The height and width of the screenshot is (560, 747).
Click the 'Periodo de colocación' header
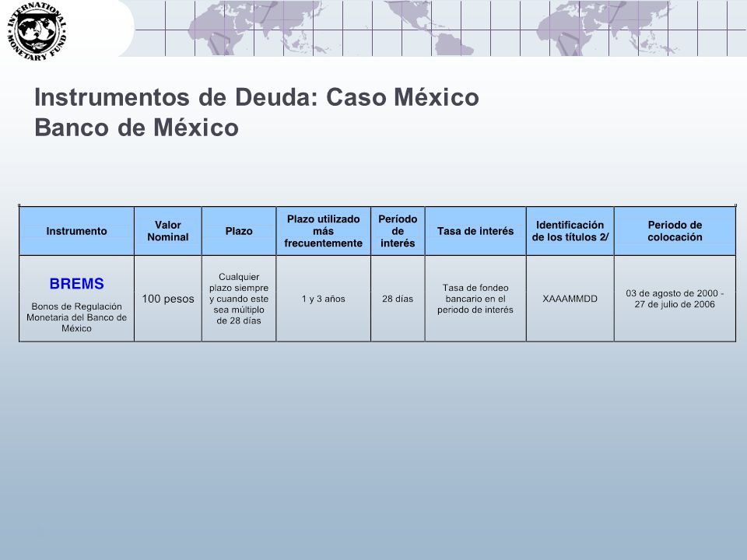(x=675, y=231)
